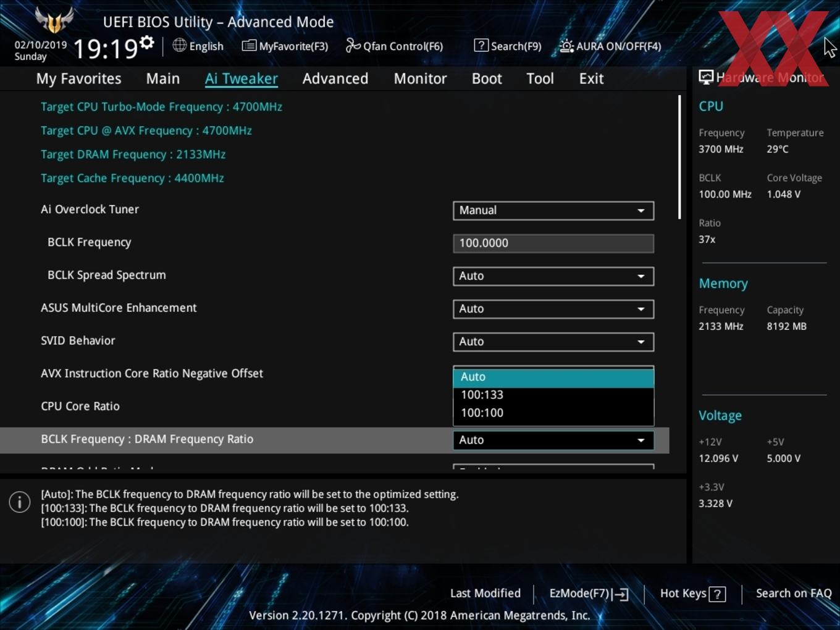Click the Hot Keys question mark icon

point(717,594)
